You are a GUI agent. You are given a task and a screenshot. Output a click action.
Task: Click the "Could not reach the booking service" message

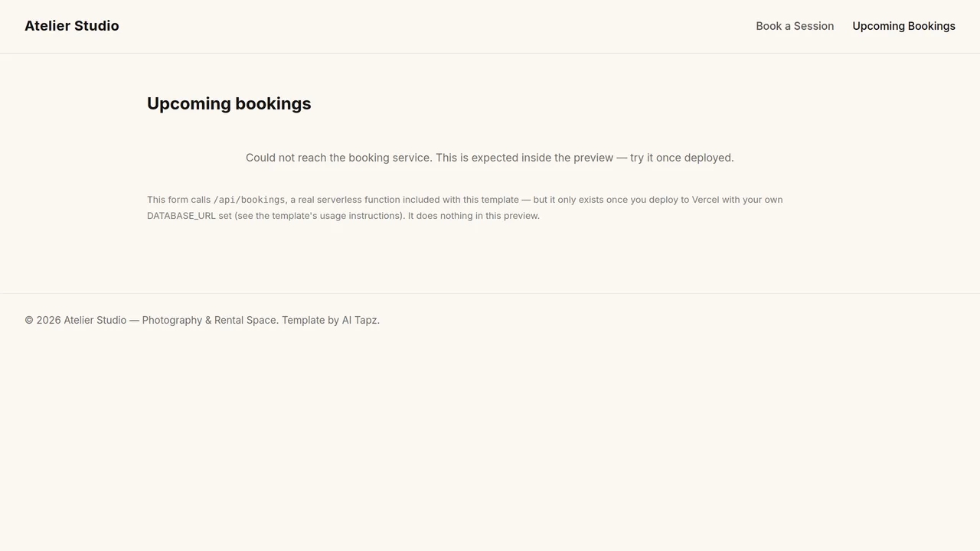tap(490, 158)
